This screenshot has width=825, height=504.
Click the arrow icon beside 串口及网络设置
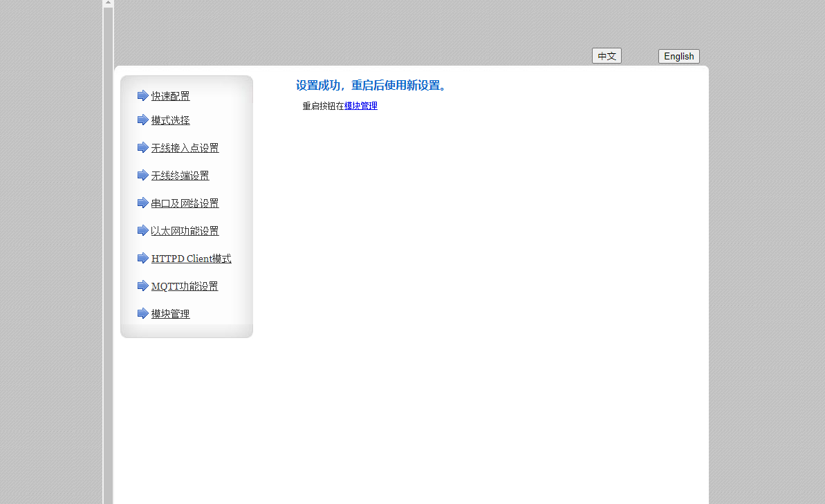tap(143, 203)
